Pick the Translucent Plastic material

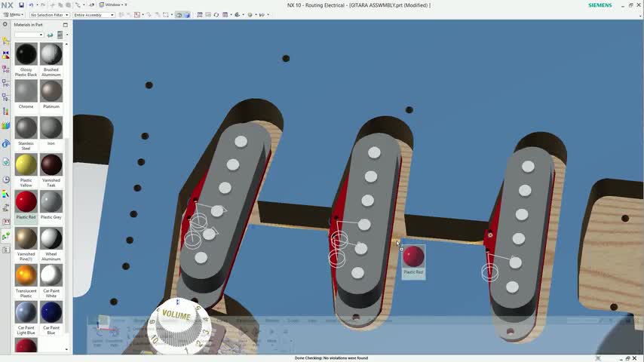[26, 281]
